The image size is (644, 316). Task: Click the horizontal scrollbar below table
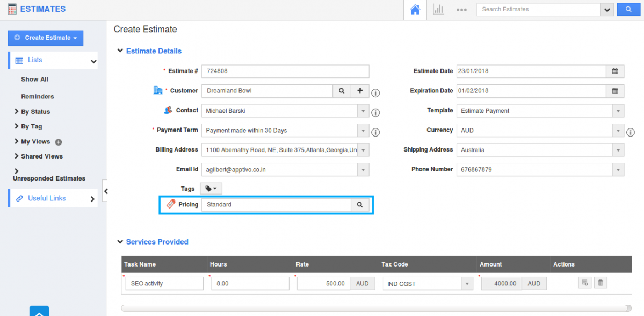click(376, 308)
